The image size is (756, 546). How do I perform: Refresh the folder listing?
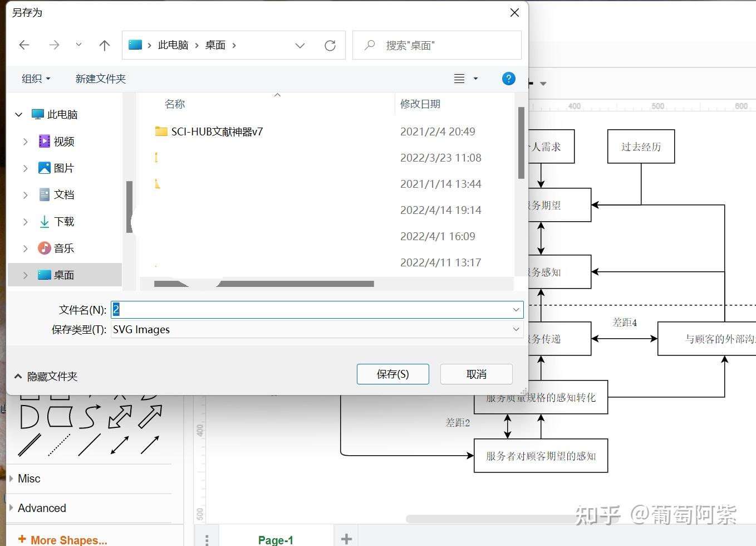tap(330, 45)
